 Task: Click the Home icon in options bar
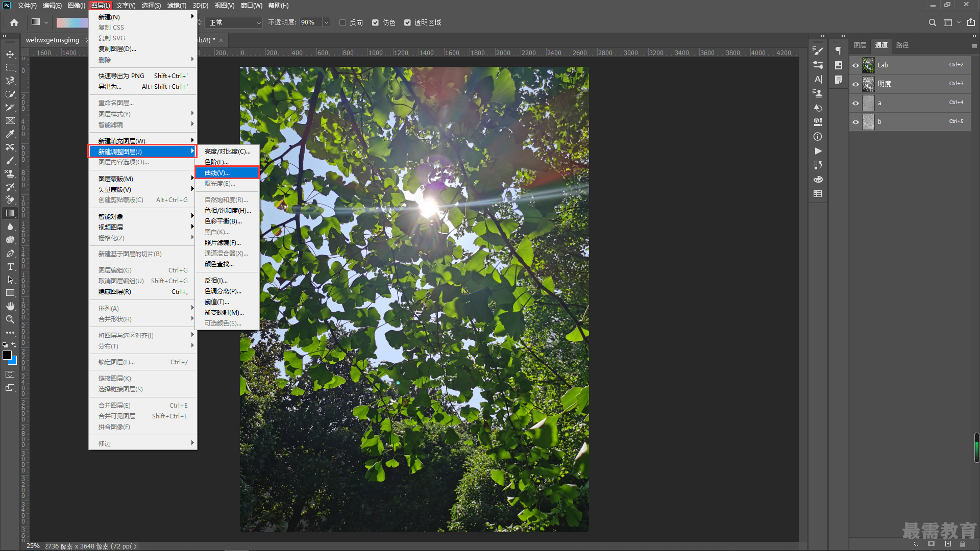(14, 22)
